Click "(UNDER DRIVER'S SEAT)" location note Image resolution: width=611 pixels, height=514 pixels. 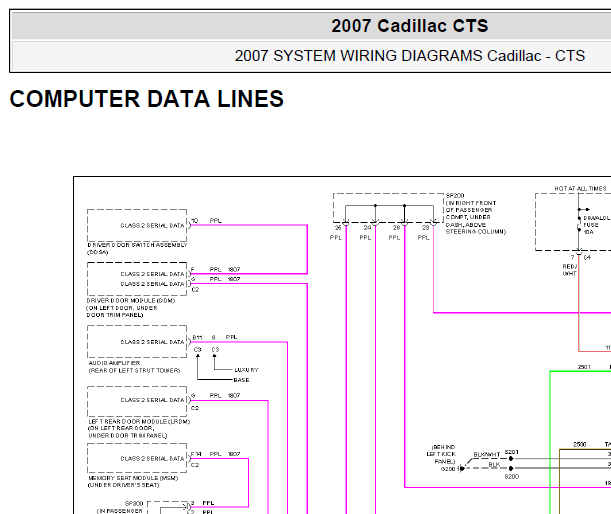pyautogui.click(x=124, y=485)
